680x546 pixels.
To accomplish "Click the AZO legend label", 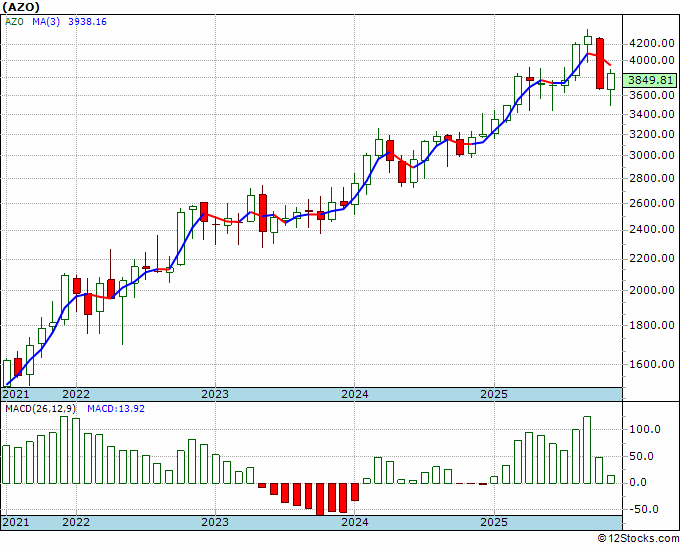I will 14,22.
